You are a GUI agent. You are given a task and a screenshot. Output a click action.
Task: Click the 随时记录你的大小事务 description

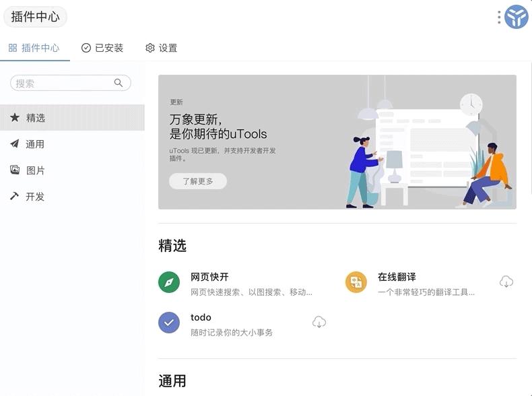232,333
